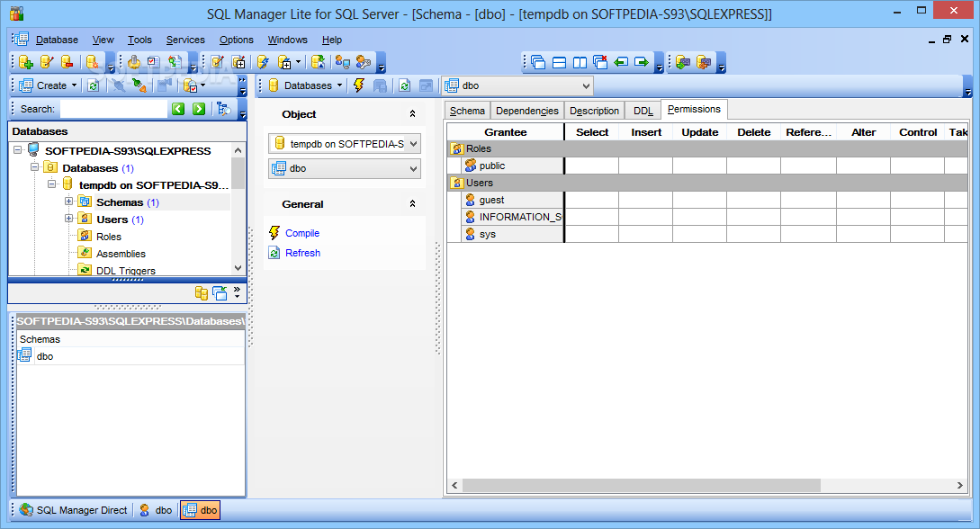Click the Refresh icon next to Create

(93, 85)
